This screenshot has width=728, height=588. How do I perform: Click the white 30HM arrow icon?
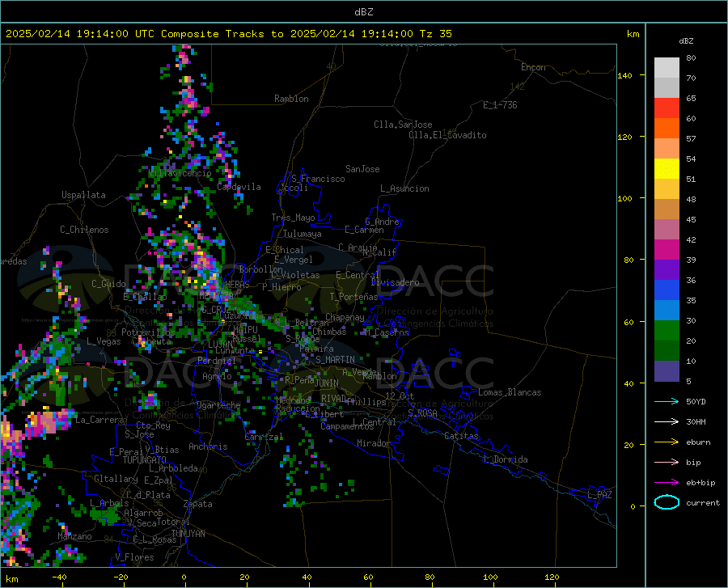point(667,421)
